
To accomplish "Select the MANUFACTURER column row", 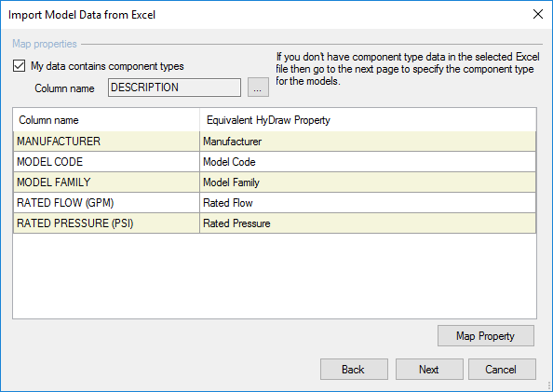I will click(x=275, y=142).
